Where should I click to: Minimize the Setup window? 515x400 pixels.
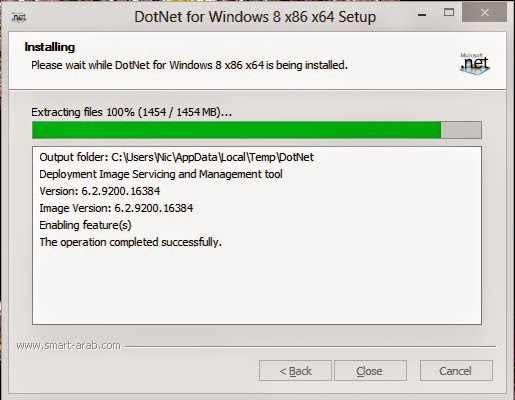(422, 15)
